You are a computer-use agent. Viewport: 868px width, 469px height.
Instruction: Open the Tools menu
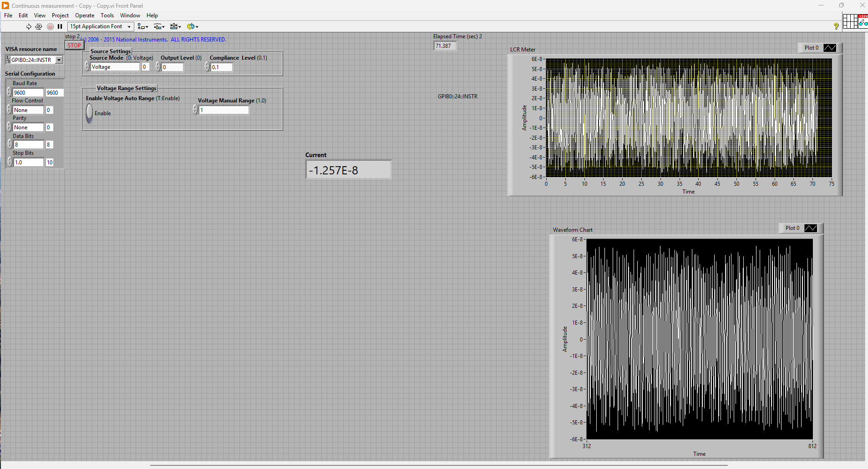click(107, 15)
